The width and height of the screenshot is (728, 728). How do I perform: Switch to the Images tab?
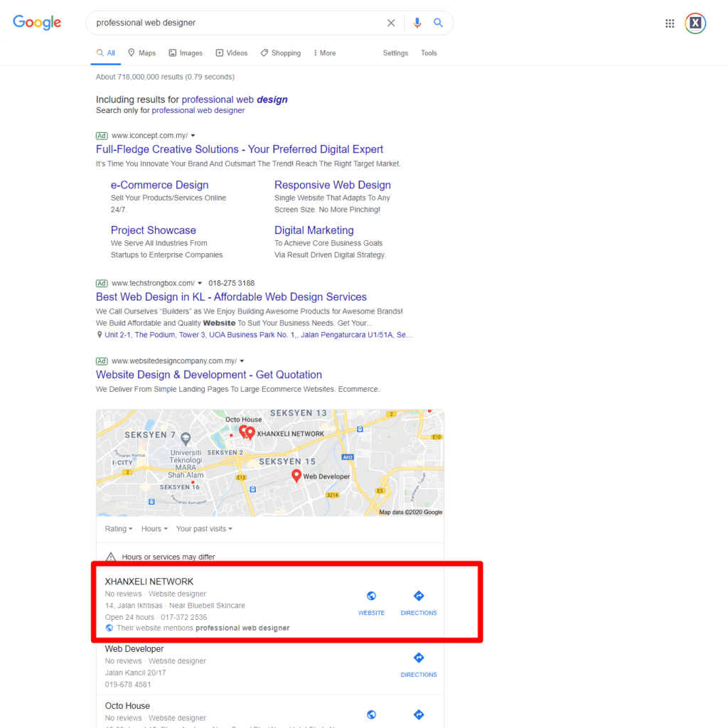[186, 53]
